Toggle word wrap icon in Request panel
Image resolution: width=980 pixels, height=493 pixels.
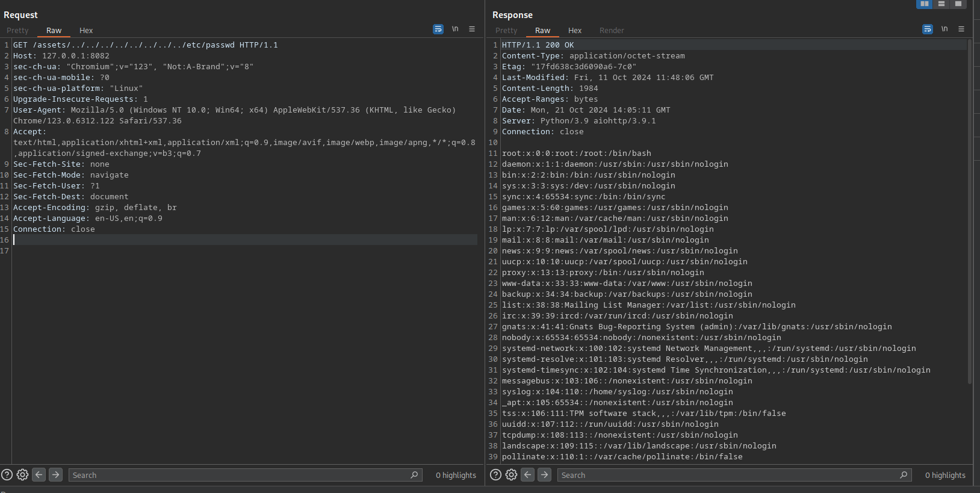(438, 29)
